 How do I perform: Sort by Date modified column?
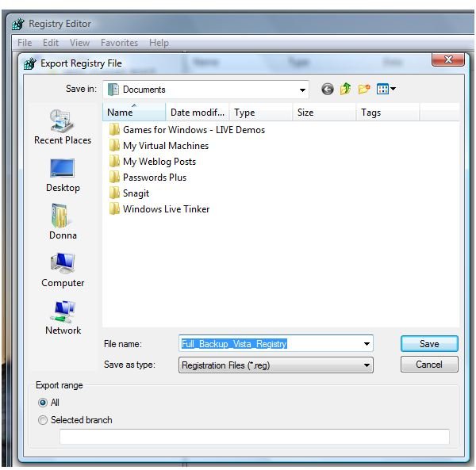[x=198, y=113]
